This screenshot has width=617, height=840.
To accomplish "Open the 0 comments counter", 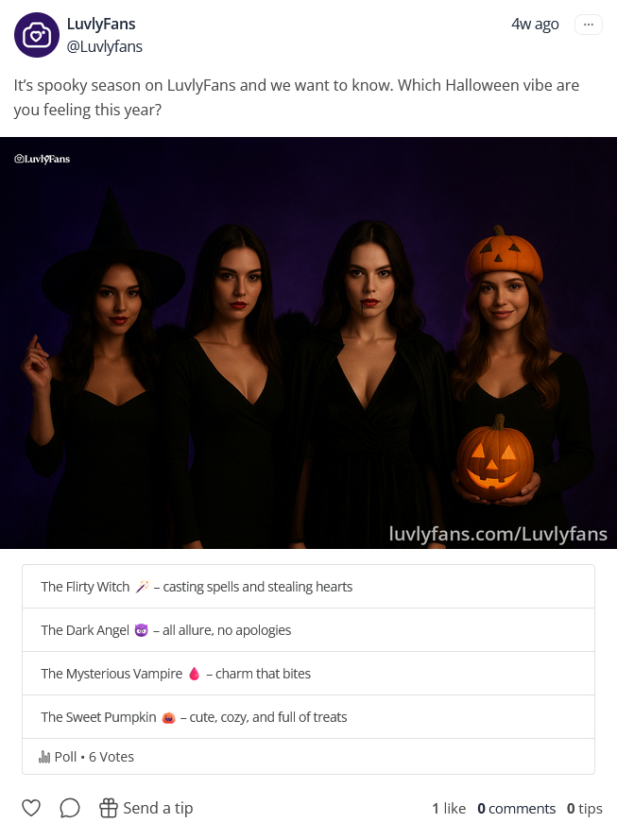I will pyautogui.click(x=516, y=809).
